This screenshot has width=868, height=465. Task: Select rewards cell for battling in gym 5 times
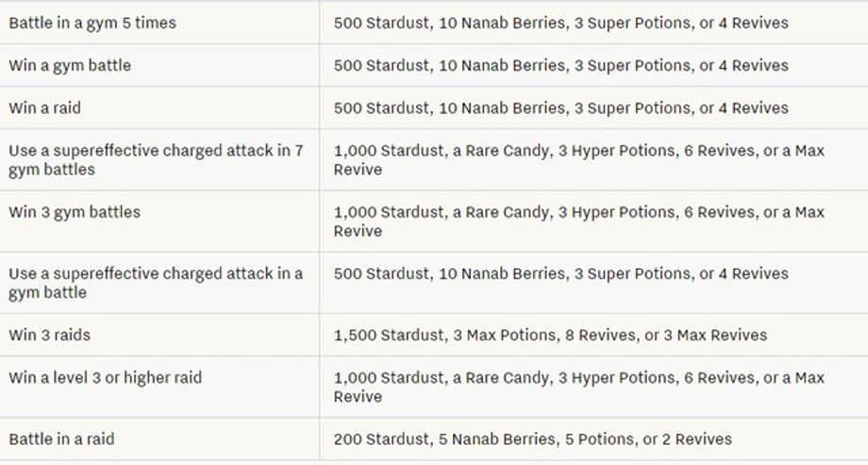(x=560, y=23)
